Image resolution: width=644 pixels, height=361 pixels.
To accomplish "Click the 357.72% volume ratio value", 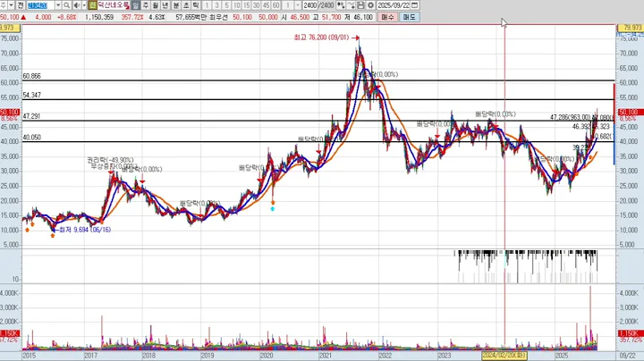I will tap(132, 17).
